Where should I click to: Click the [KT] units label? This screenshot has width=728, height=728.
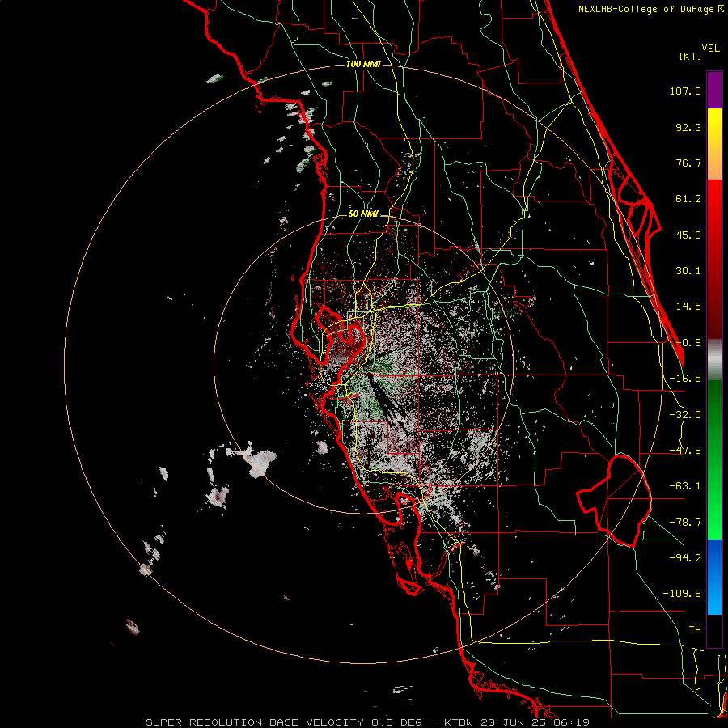coord(690,56)
